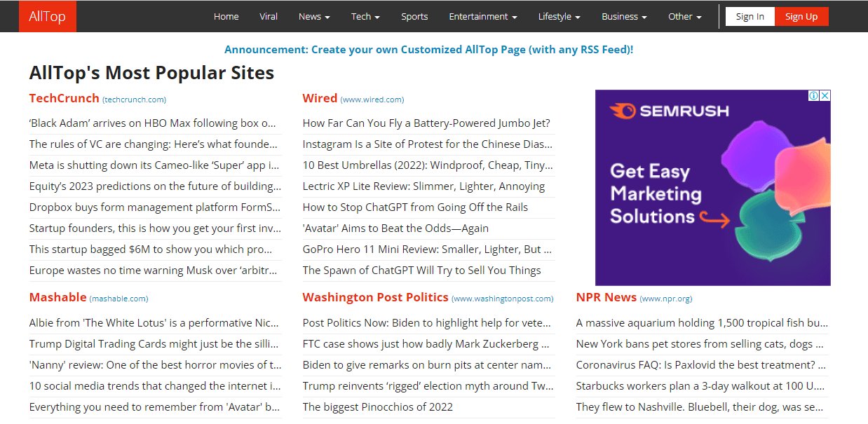This screenshot has height=424, width=868.
Task: Open Biden remarks on burn pits story
Action: pyautogui.click(x=428, y=365)
